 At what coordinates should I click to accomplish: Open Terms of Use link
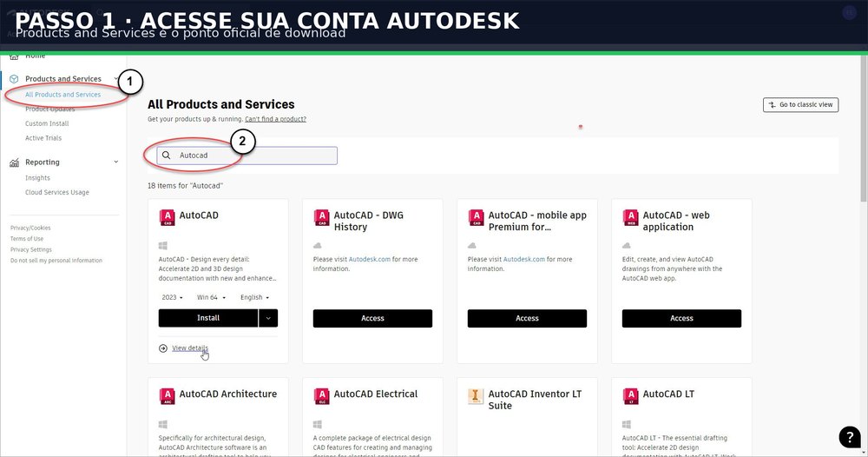tap(27, 239)
